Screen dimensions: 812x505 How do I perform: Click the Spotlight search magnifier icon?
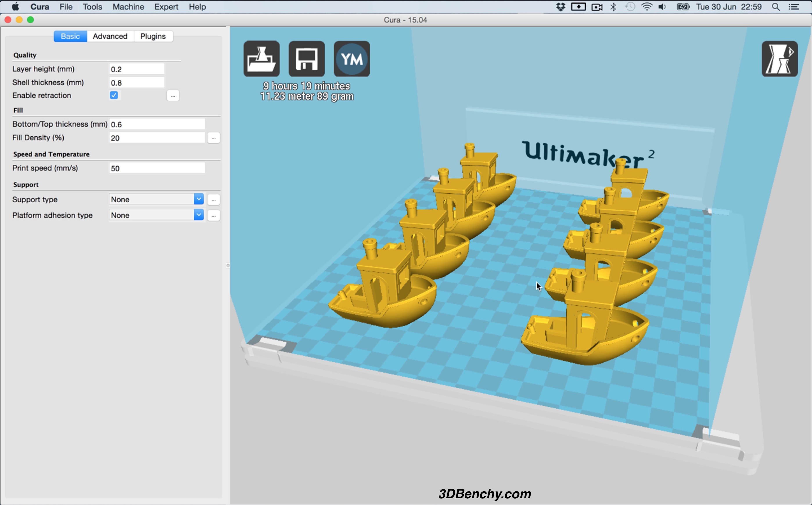coord(776,7)
